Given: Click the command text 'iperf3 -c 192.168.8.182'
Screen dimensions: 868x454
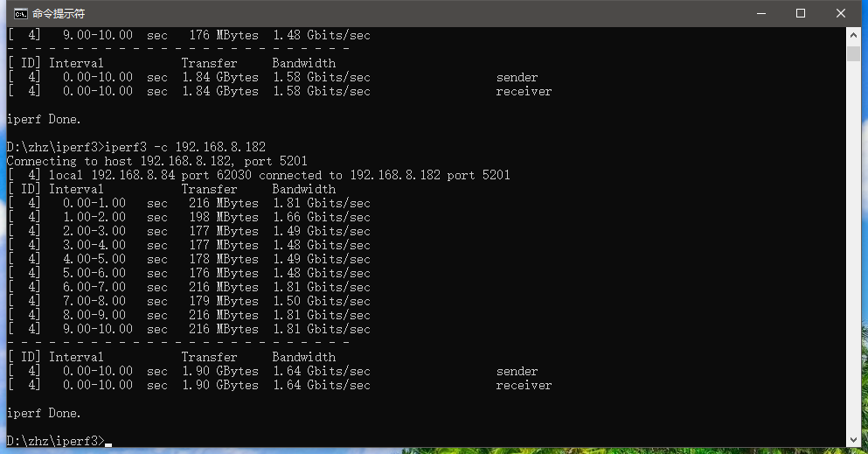Looking at the screenshot, I should [x=185, y=147].
